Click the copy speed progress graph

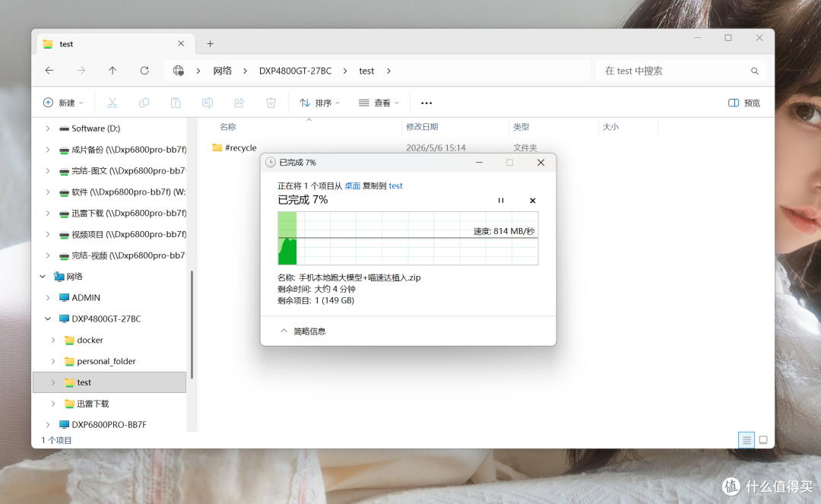pyautogui.click(x=408, y=238)
